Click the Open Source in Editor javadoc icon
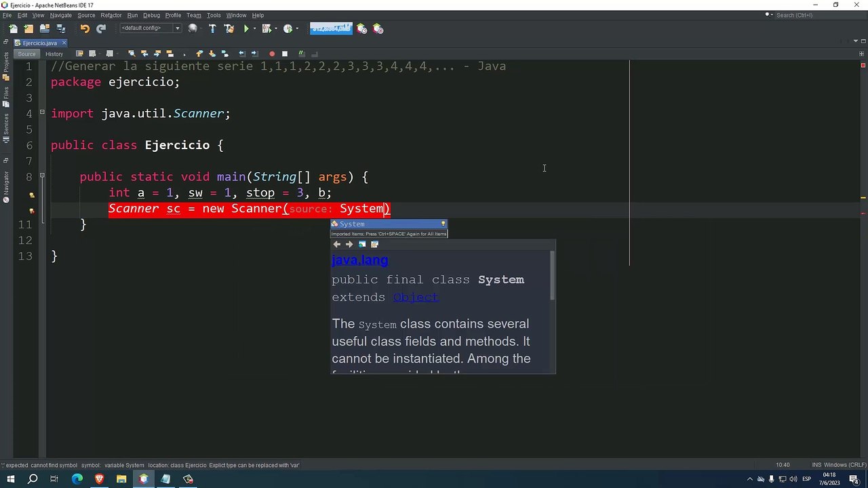This screenshot has height=488, width=868. [374, 244]
